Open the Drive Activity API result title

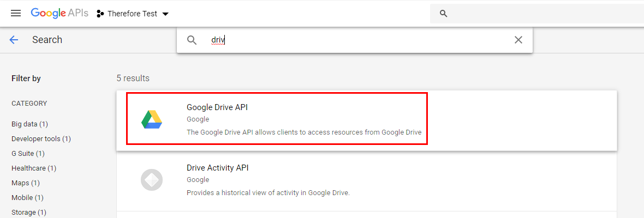[218, 168]
